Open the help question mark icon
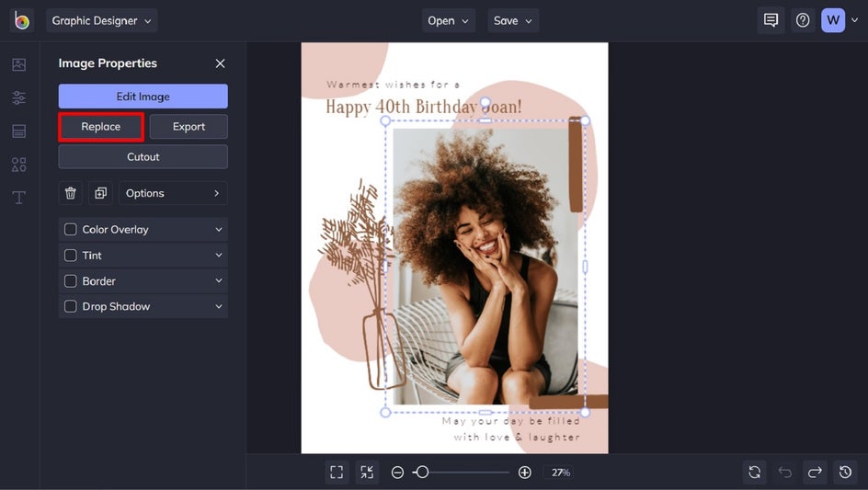 (803, 20)
